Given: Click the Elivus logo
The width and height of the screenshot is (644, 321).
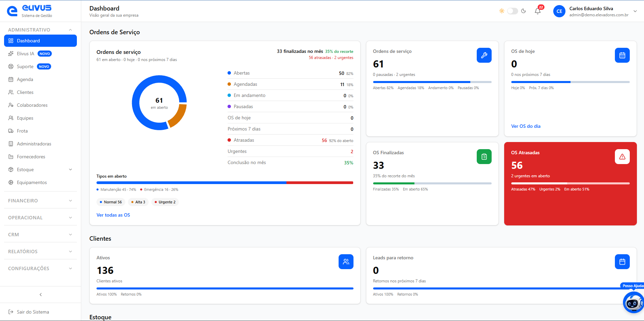Looking at the screenshot, I should (29, 11).
